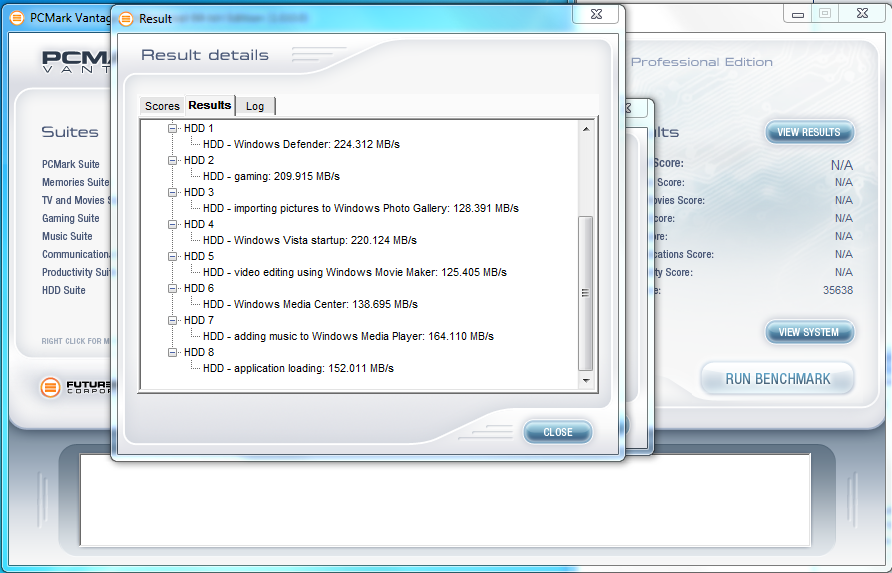The image size is (892, 573).
Task: Click VIEW SYSTEM in PCMark Vantage window
Action: tap(809, 332)
